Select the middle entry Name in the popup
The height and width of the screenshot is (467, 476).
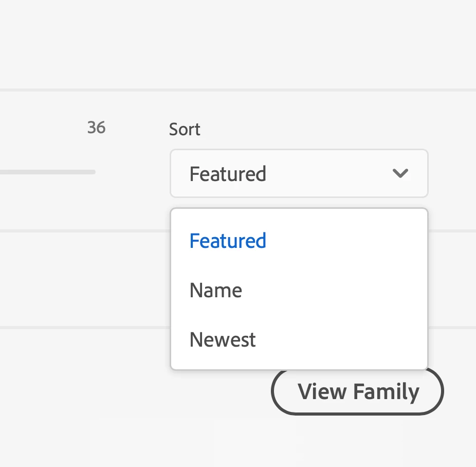pos(216,291)
